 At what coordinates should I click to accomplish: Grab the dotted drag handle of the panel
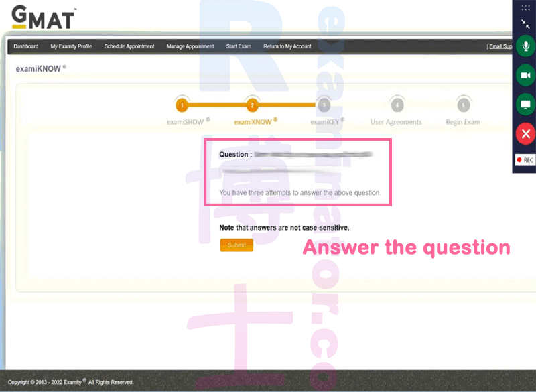(x=525, y=7)
